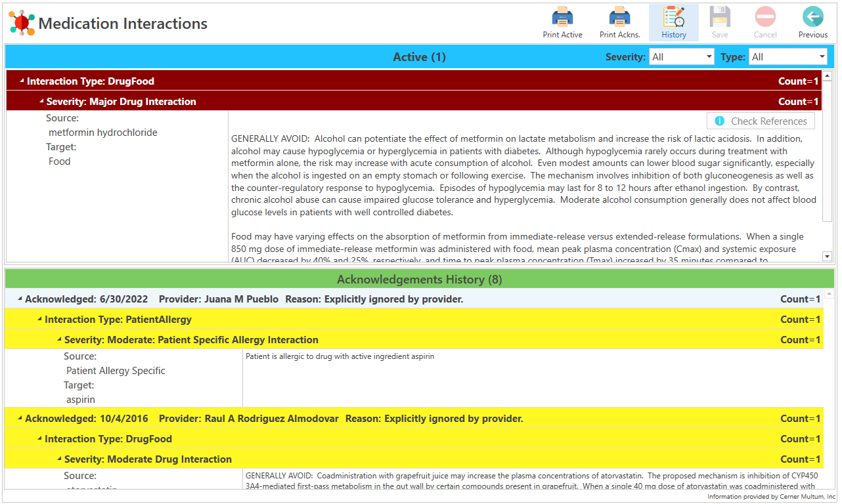Click the grapefruit juice atorvastatin description

click(531, 481)
